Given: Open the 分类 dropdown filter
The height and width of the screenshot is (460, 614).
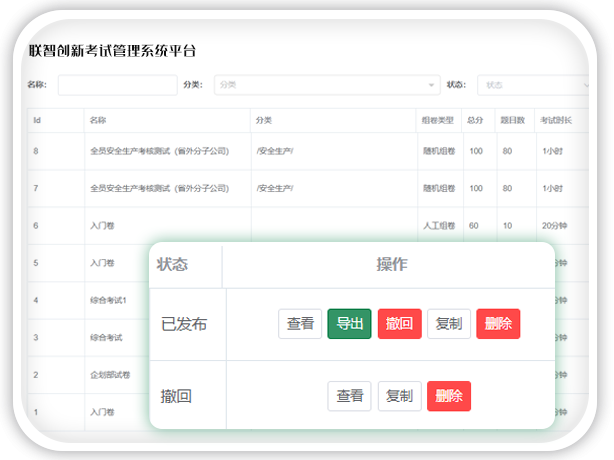Looking at the screenshot, I should click(326, 85).
